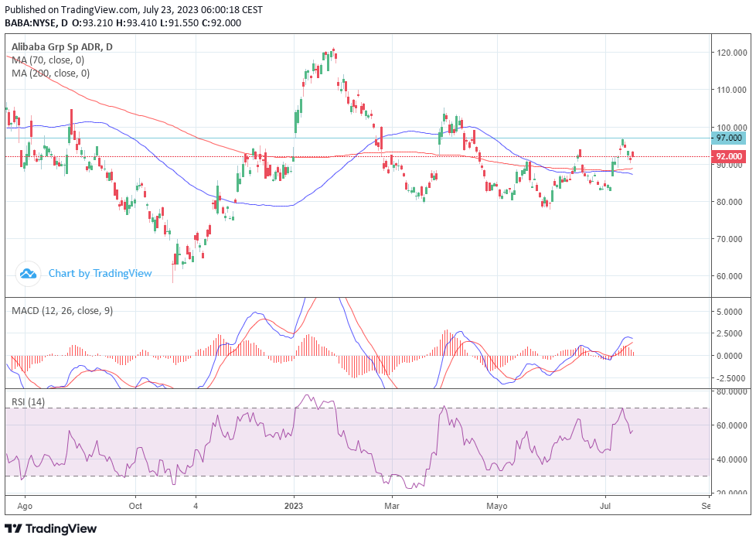Viewport: 756px width, 543px height.
Task: Click the 80.000 price axis value
Action: [731, 202]
